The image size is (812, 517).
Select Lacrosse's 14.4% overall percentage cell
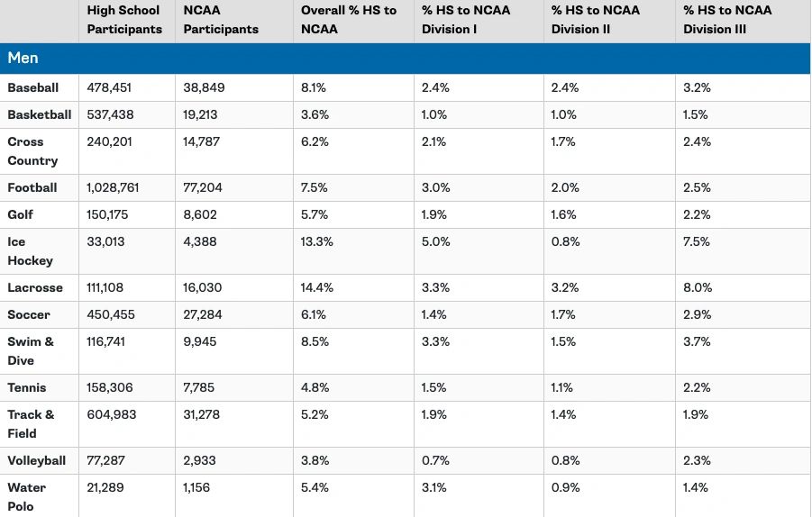[x=317, y=287]
